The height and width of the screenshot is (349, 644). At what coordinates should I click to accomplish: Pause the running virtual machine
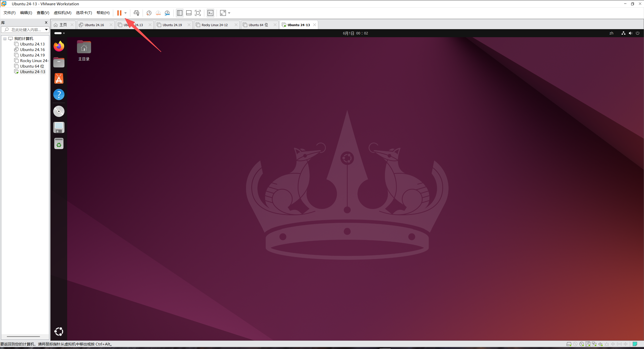click(119, 13)
